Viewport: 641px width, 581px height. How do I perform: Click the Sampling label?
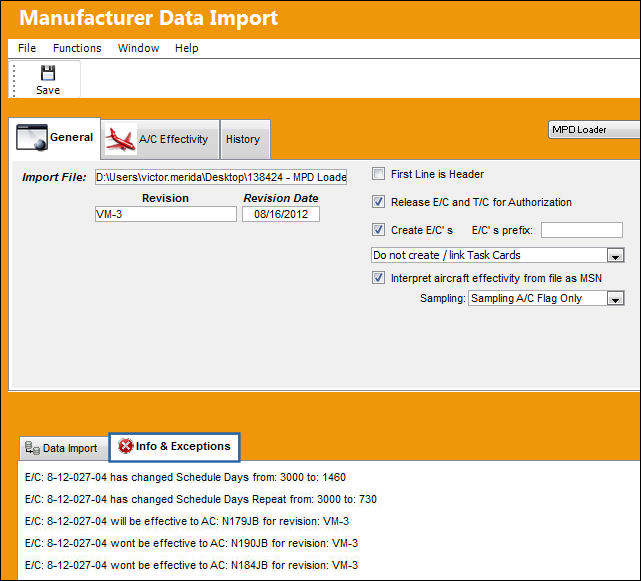pos(443,298)
